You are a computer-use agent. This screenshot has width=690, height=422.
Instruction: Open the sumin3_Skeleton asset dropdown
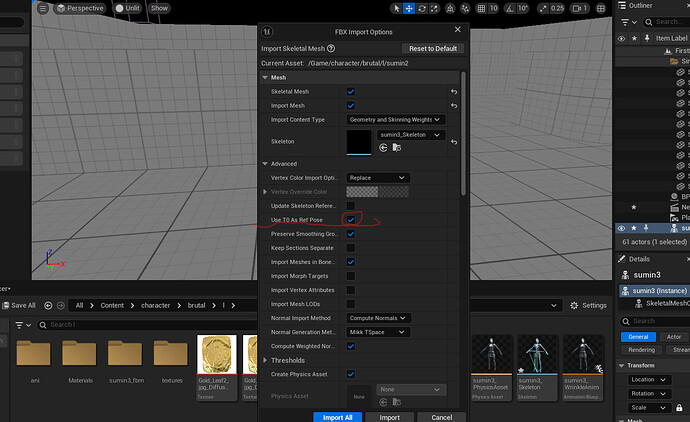tap(411, 135)
